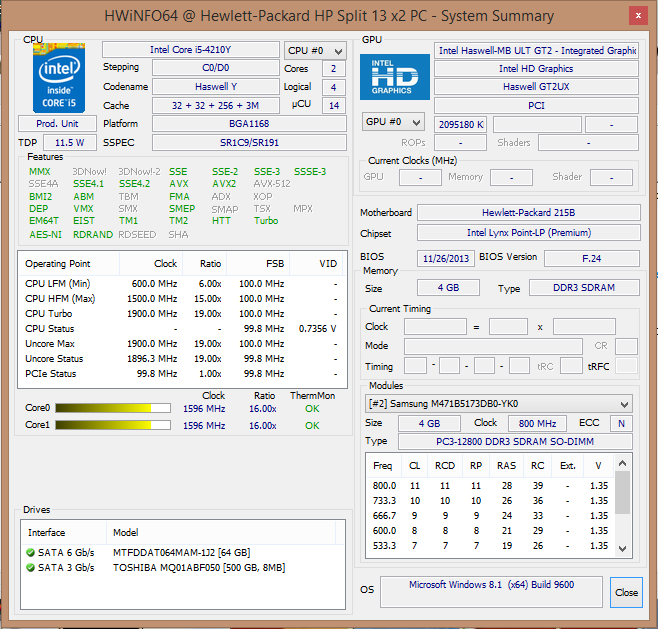Click the Core0 usage bar
This screenshot has width=658, height=629.
click(113, 408)
